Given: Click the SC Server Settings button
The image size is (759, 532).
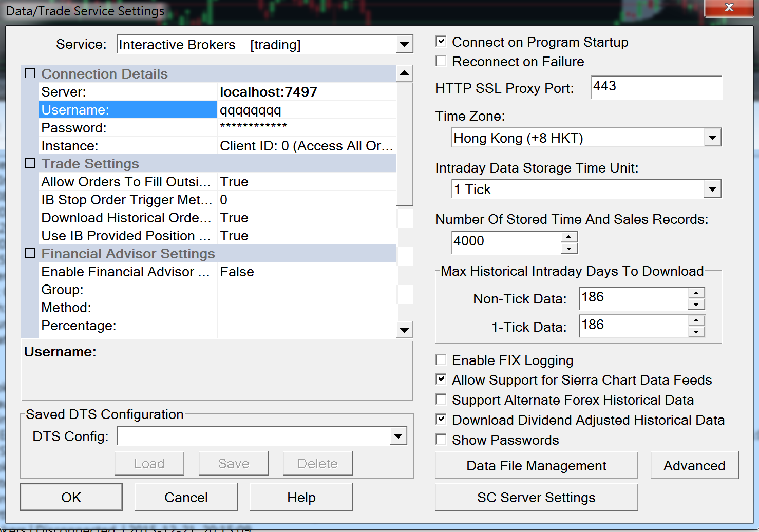Looking at the screenshot, I should pos(536,497).
